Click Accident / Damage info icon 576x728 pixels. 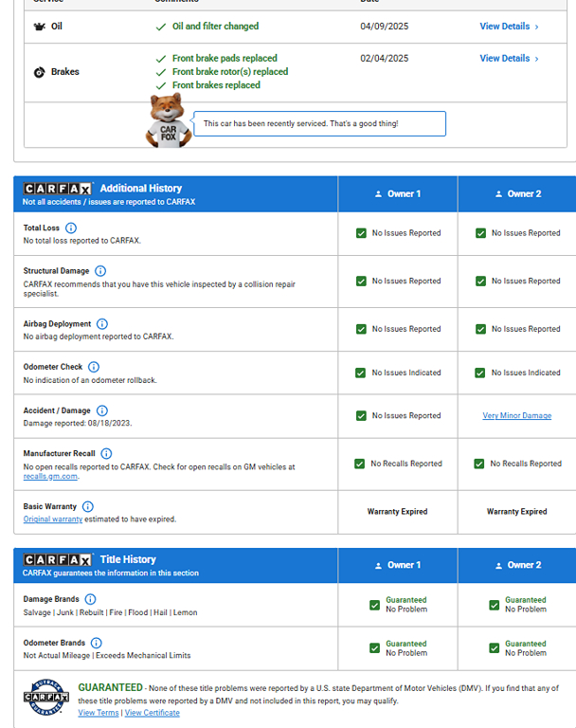coord(101,410)
